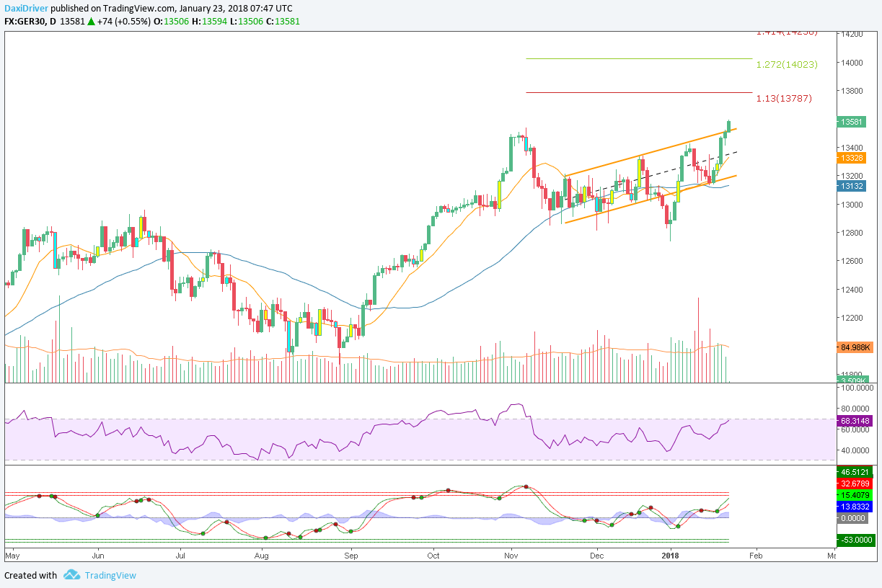Open the DaxiDriver author profile link
Screen dimensions: 882x588
[x=25, y=7]
